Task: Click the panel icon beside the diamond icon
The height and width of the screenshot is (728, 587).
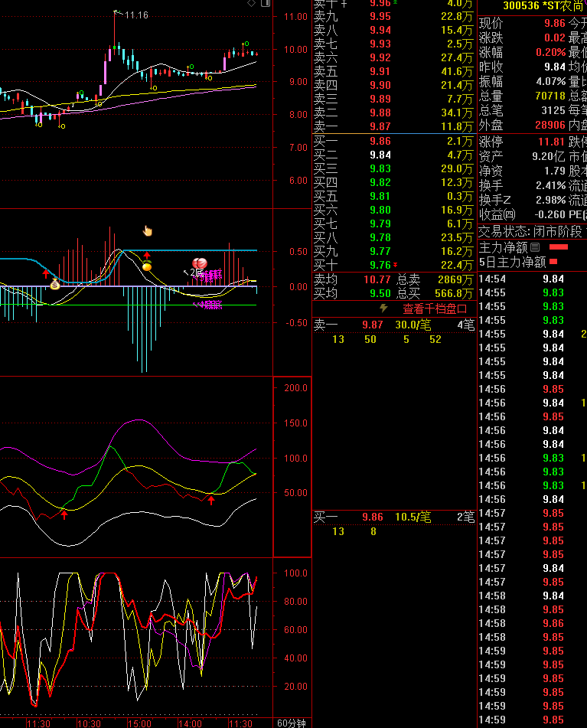Action: [265, 4]
